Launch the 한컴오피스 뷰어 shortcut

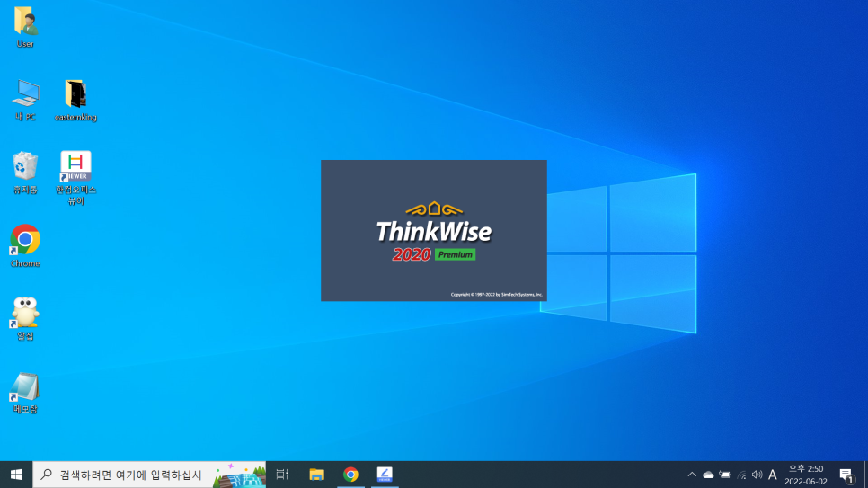point(75,178)
